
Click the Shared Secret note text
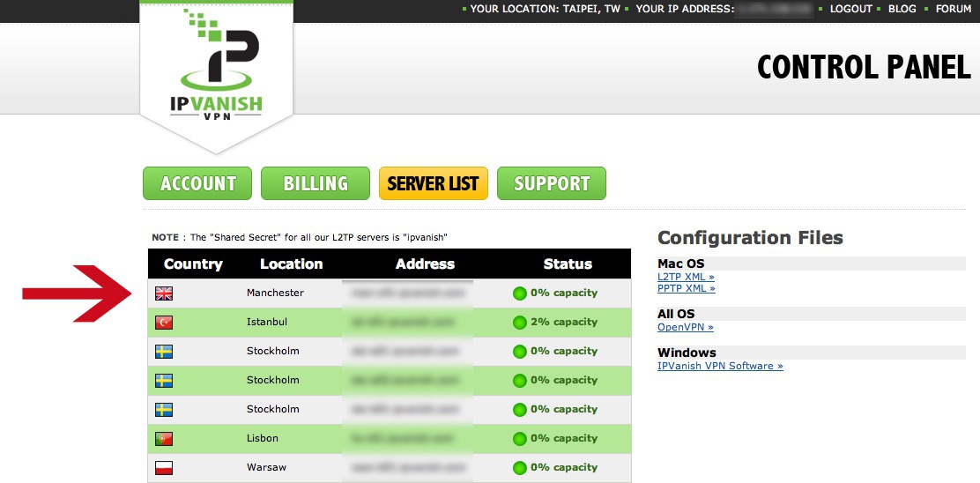(x=300, y=237)
